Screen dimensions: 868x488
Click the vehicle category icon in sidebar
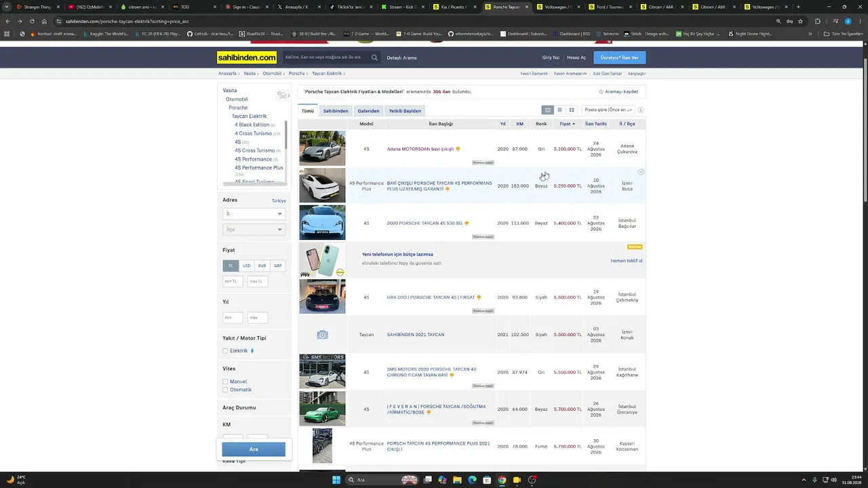point(283,95)
